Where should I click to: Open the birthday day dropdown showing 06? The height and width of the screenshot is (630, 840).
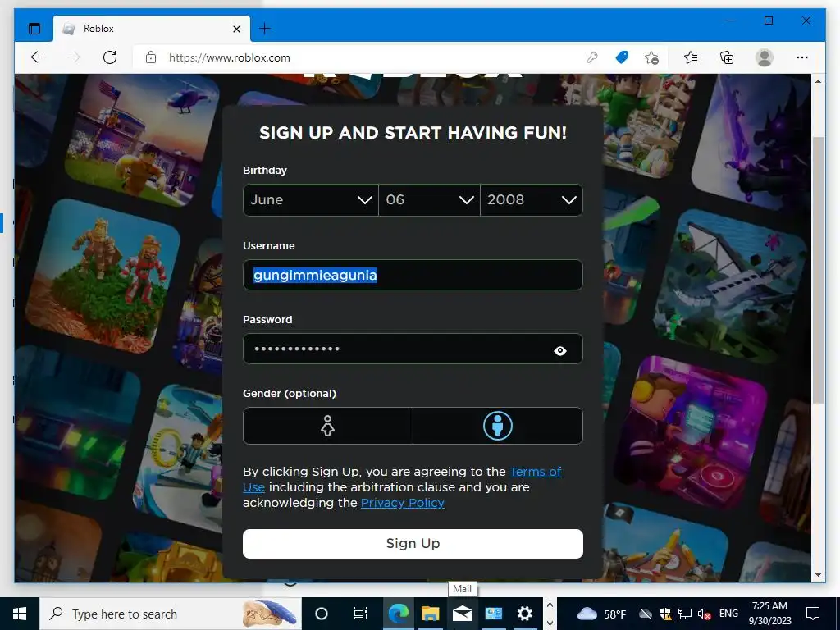[429, 200]
